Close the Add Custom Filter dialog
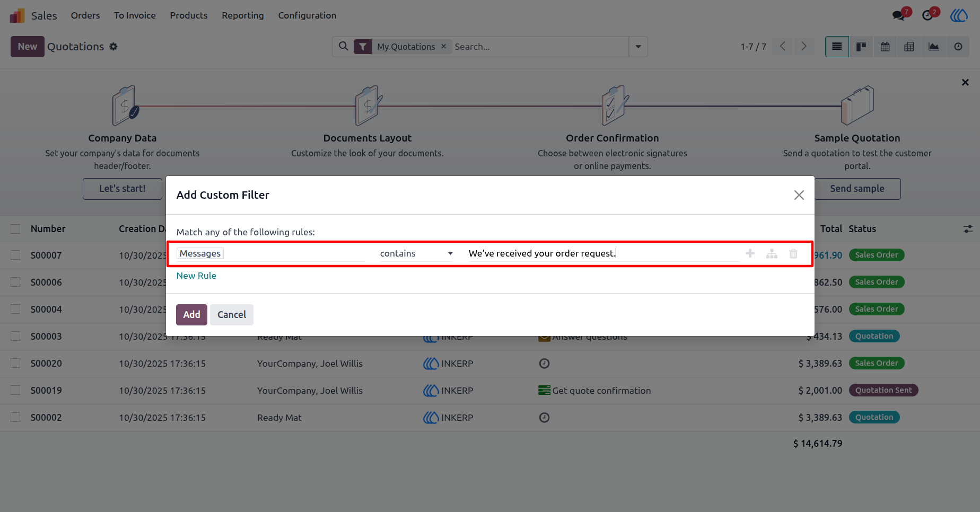This screenshot has width=980, height=512. click(x=799, y=195)
